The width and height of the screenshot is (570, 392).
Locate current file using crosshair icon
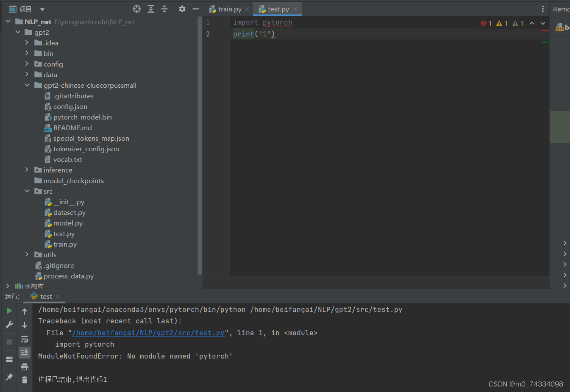[x=136, y=8]
